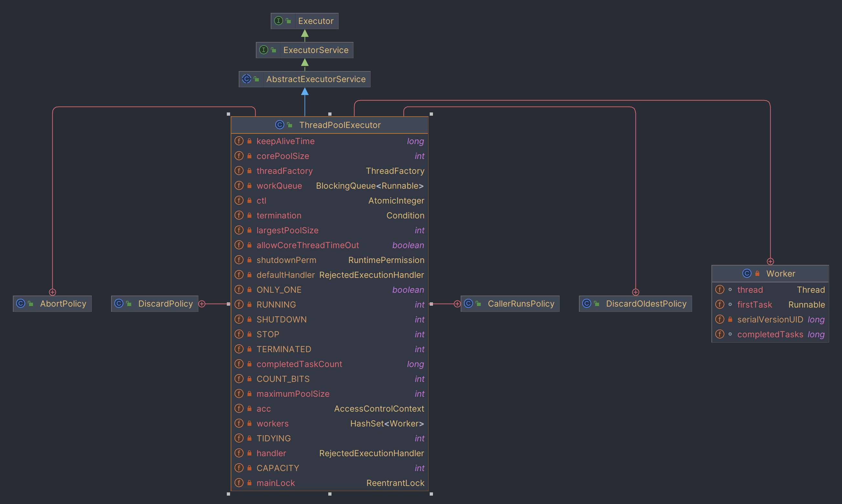Select the maximumPoolSize field
This screenshot has height=504, width=842.
pyautogui.click(x=329, y=394)
